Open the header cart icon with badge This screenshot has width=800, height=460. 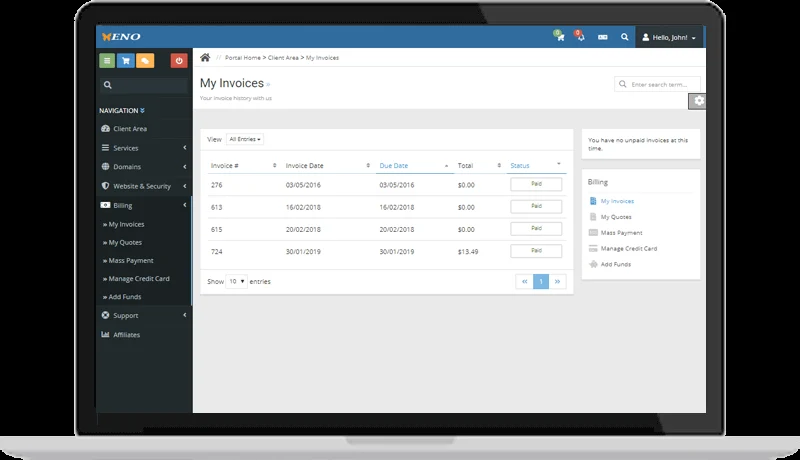[x=560, y=36]
